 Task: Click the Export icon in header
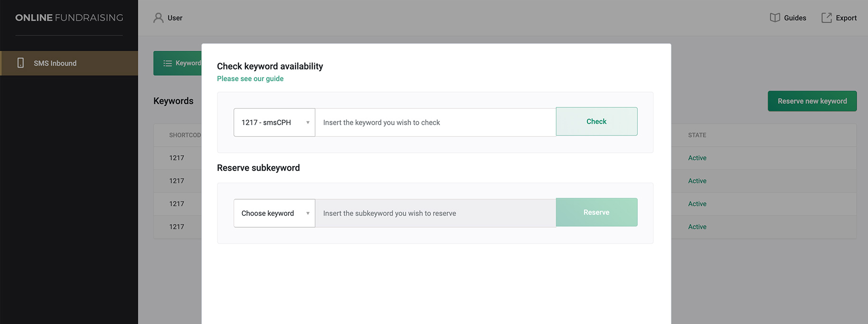point(827,18)
